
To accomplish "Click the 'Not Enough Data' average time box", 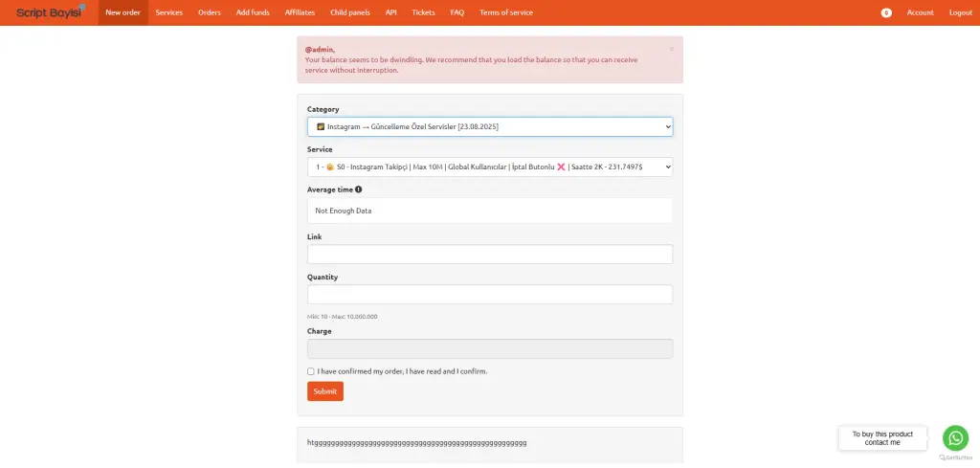I will click(490, 211).
